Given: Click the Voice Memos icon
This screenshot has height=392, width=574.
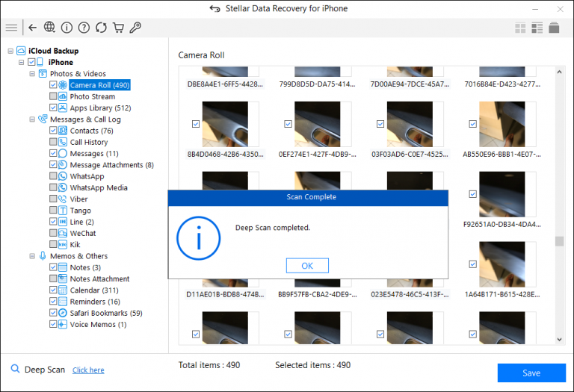Looking at the screenshot, I should [x=63, y=324].
